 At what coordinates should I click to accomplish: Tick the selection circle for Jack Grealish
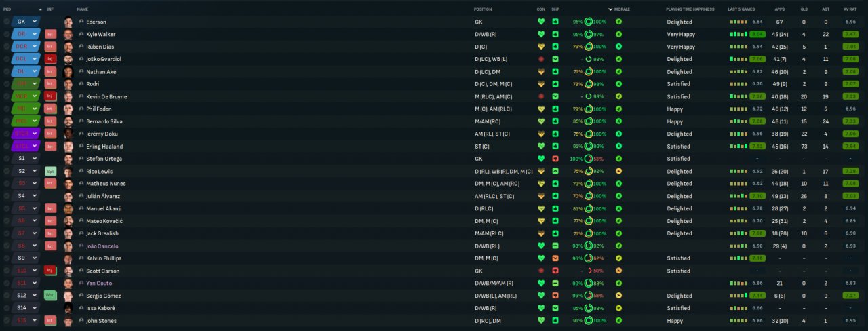pos(7,233)
